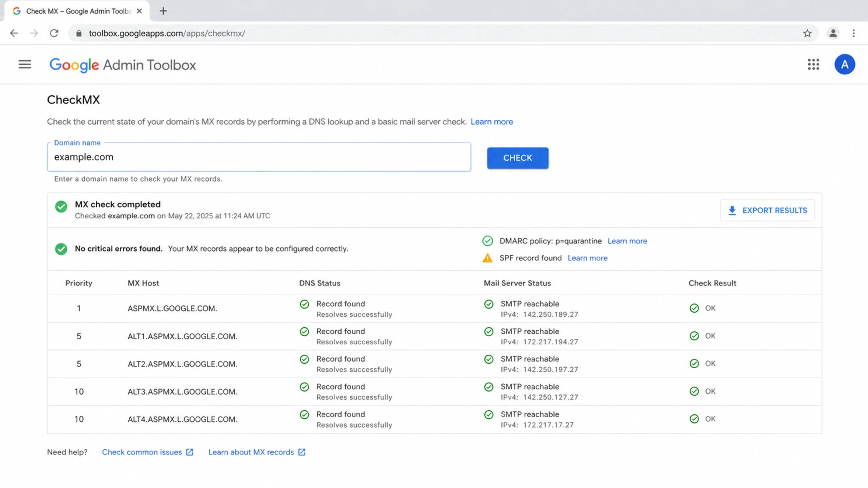
Task: Click priority 1 cell of ASPMX row
Action: 79,309
